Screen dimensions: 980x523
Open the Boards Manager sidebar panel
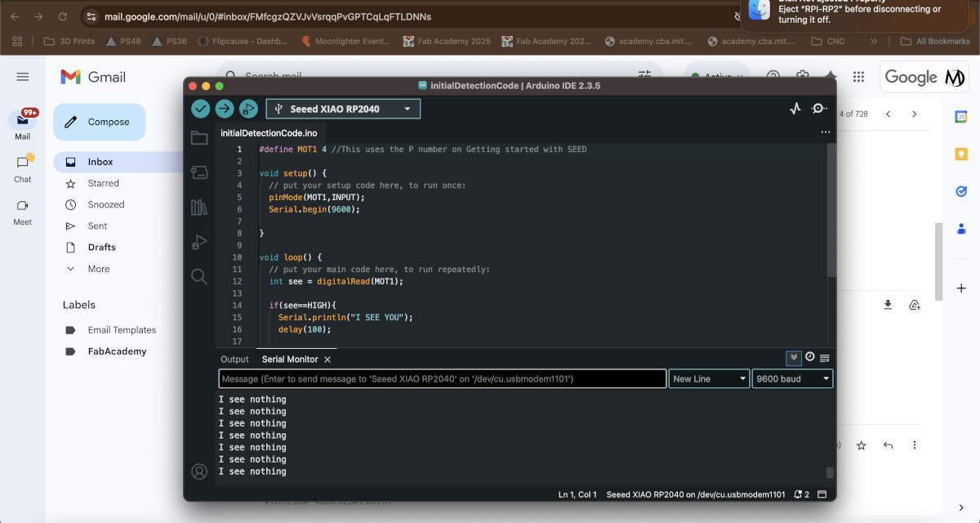click(x=199, y=172)
